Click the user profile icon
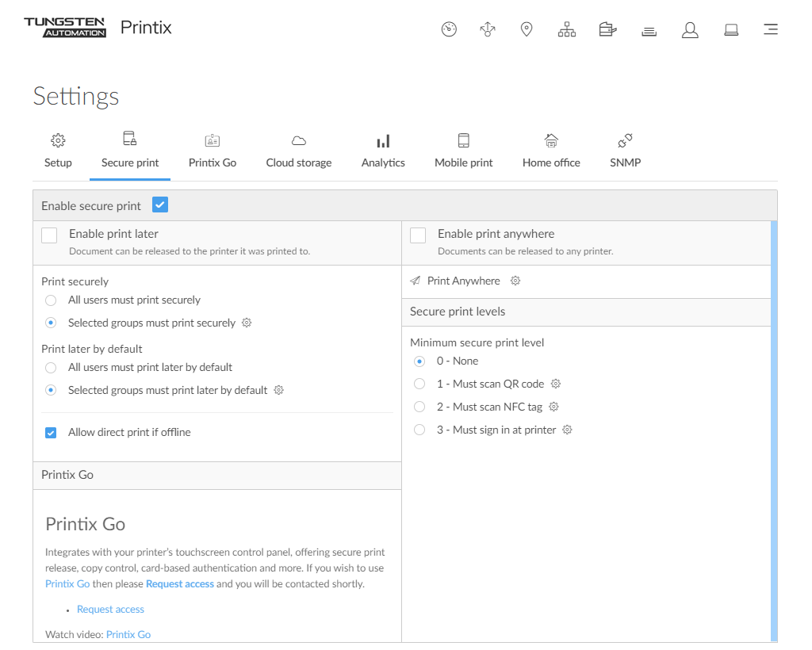Viewport: 812px width, 650px height. [x=690, y=30]
